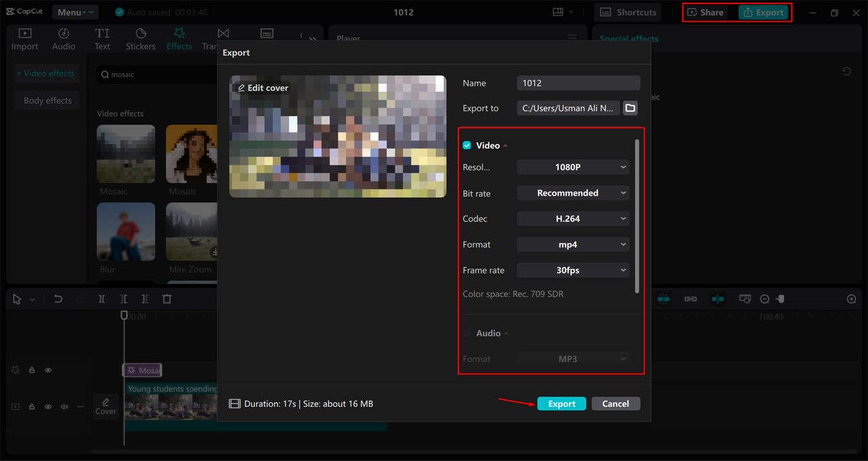Hide the effects track with eye icon

pos(48,370)
